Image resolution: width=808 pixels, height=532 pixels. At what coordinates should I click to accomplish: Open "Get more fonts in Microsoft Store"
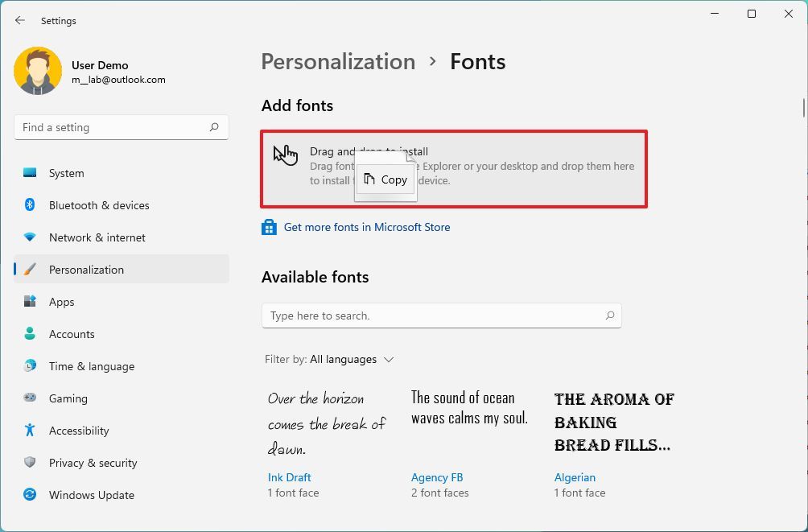(366, 227)
